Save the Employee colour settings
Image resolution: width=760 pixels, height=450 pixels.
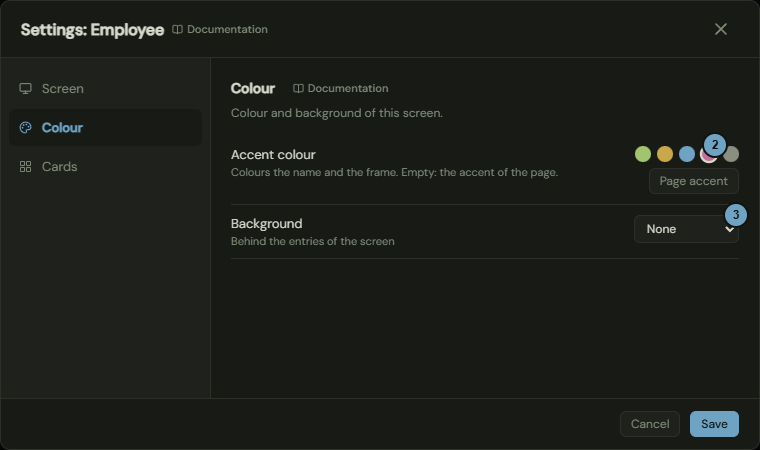pyautogui.click(x=714, y=424)
